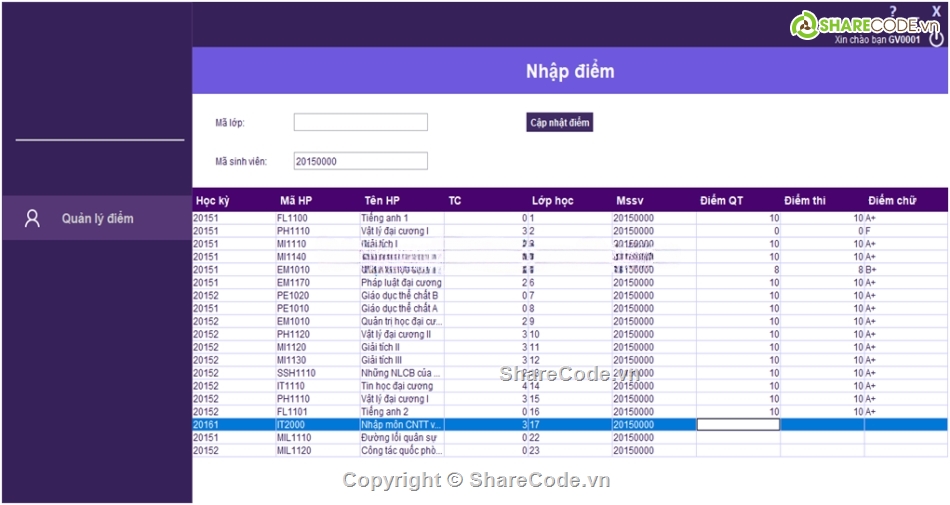
Task: Select the PE1010 course code cell
Action: [x=318, y=308]
